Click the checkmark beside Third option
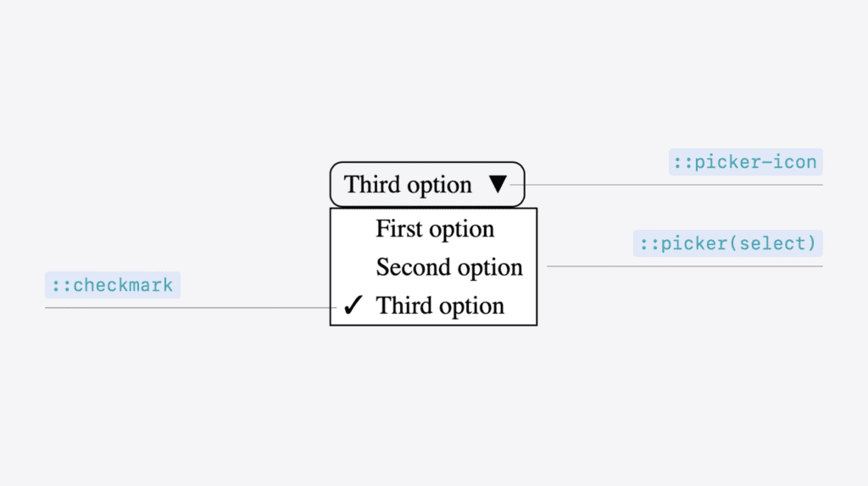 tap(353, 305)
